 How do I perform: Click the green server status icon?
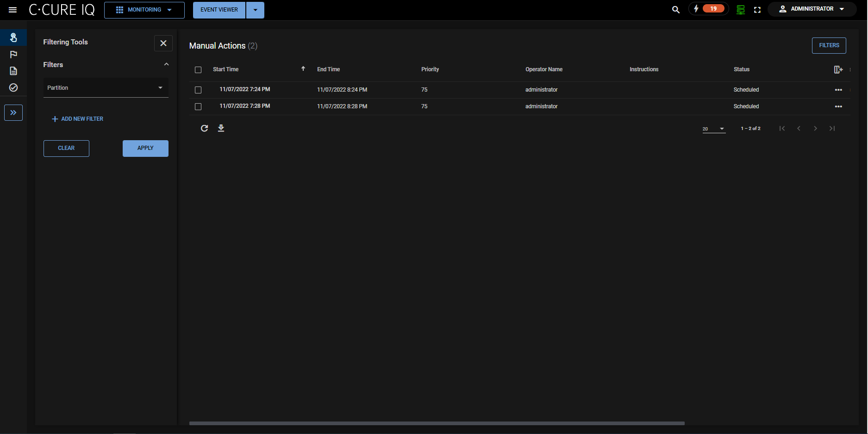coord(740,10)
